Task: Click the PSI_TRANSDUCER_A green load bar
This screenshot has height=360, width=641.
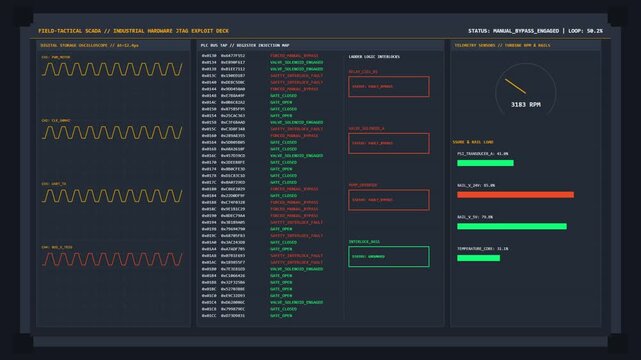Action: click(485, 163)
